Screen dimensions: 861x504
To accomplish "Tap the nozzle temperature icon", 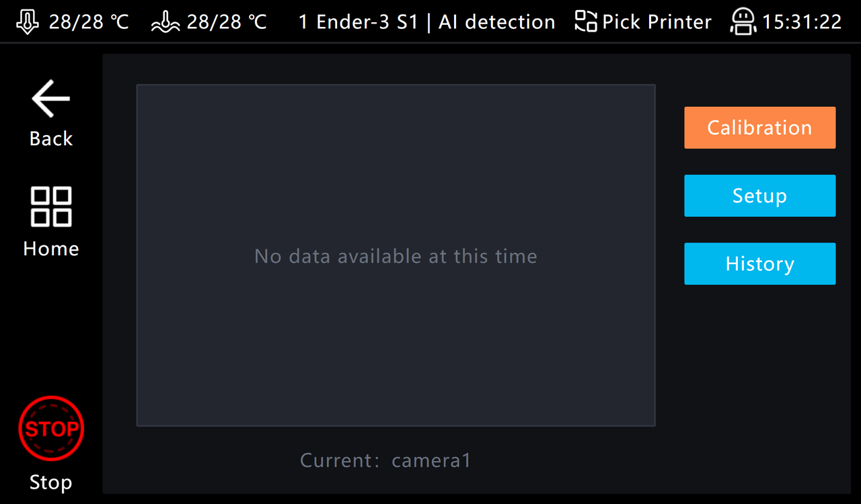I will (x=27, y=22).
